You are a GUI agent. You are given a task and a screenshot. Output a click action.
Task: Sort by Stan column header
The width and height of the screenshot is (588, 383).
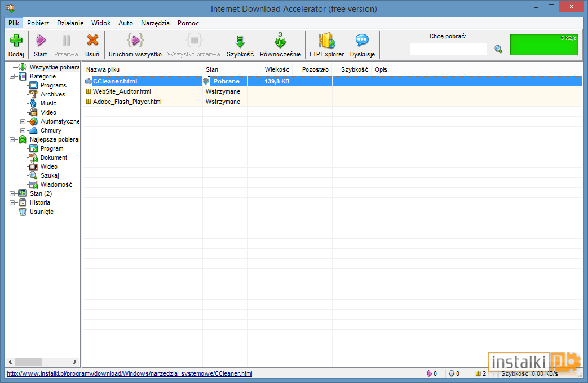[x=225, y=69]
